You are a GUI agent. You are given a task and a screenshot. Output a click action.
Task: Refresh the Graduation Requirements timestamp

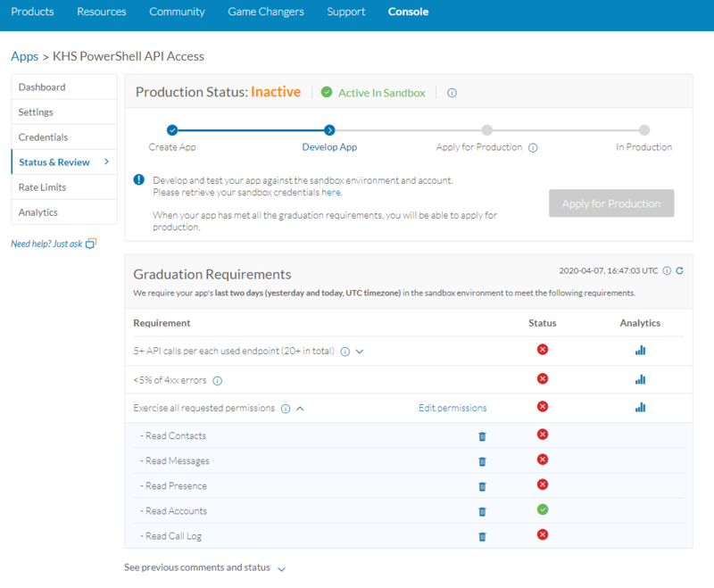(679, 271)
